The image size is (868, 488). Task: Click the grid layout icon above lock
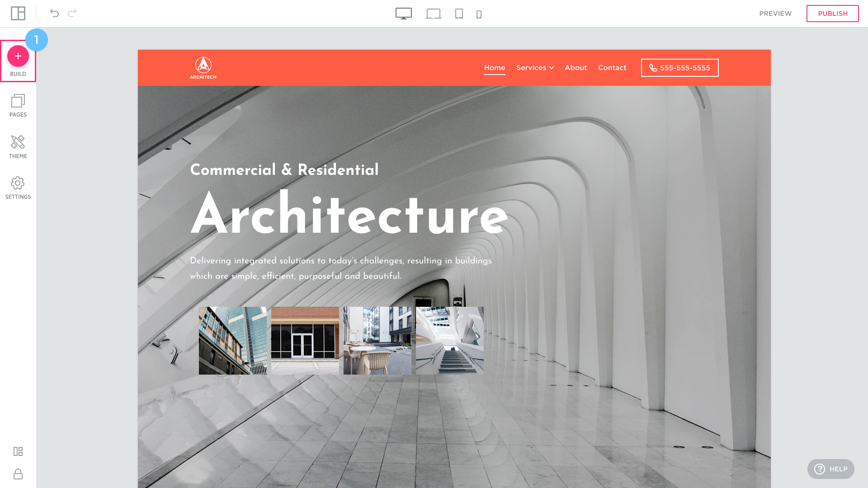tap(18, 451)
